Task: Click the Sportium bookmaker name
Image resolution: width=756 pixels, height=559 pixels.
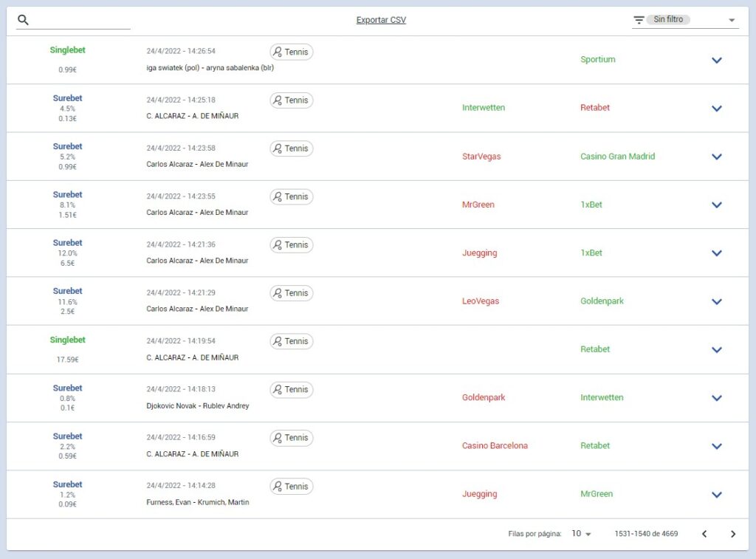Action: coord(598,59)
